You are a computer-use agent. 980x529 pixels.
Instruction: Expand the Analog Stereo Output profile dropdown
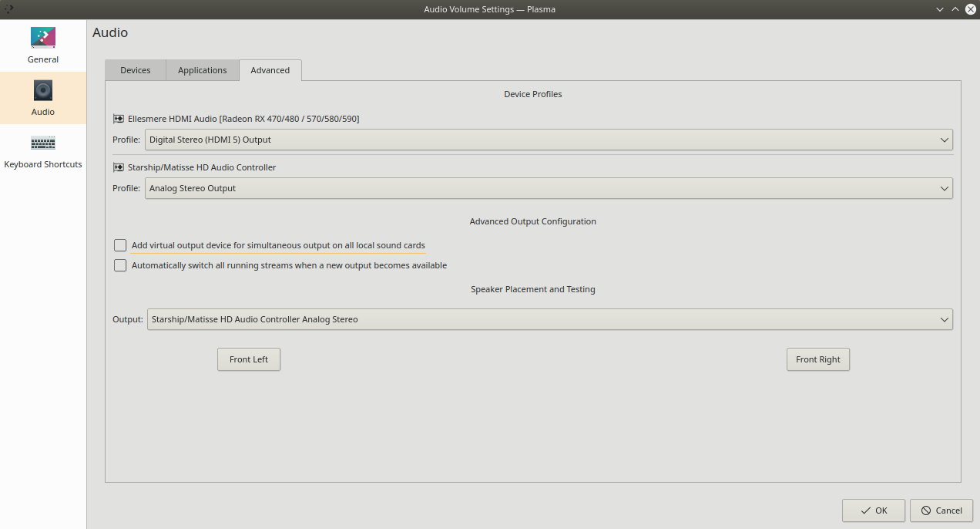549,188
